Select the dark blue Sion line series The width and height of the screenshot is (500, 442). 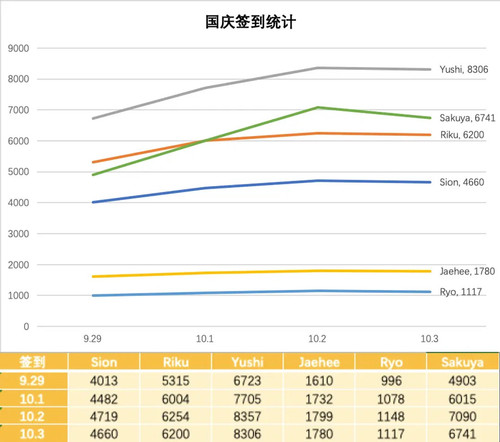[261, 184]
